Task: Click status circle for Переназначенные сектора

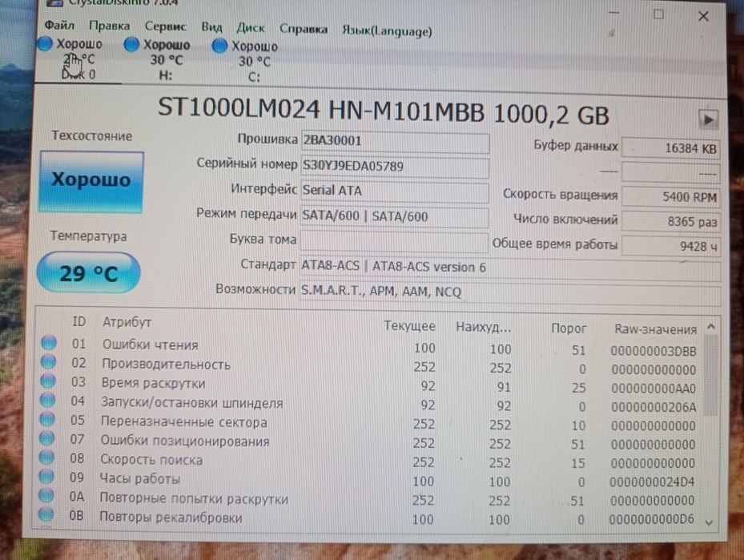Action: (47, 419)
